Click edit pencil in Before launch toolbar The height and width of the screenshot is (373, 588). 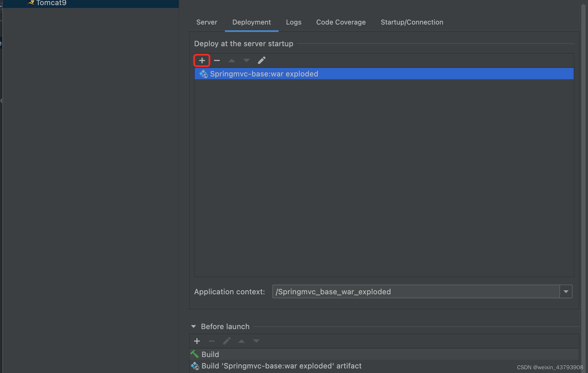pyautogui.click(x=227, y=341)
